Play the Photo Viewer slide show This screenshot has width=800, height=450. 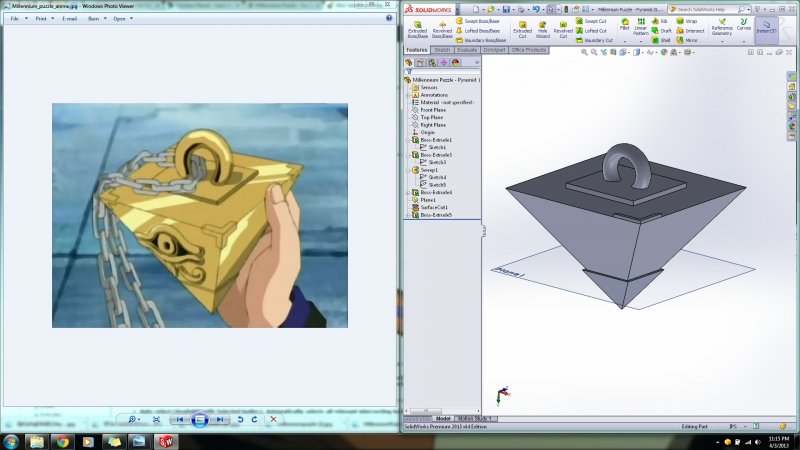coord(199,419)
